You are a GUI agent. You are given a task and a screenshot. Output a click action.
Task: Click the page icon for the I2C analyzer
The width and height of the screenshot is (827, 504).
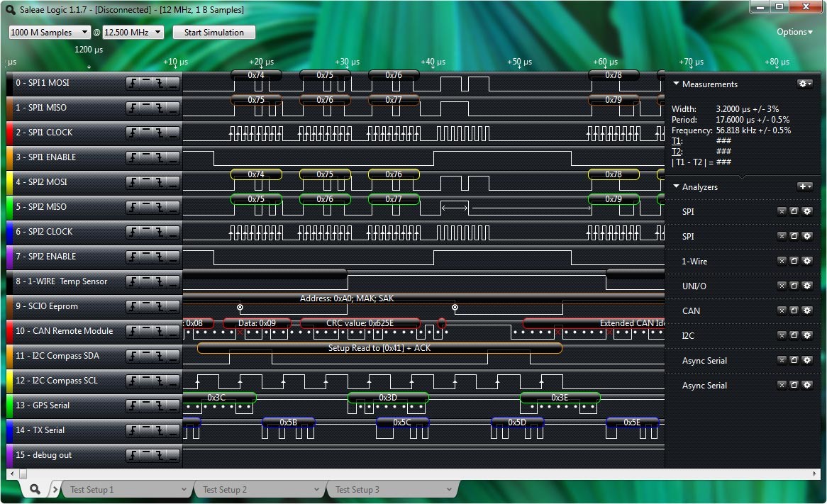point(794,335)
